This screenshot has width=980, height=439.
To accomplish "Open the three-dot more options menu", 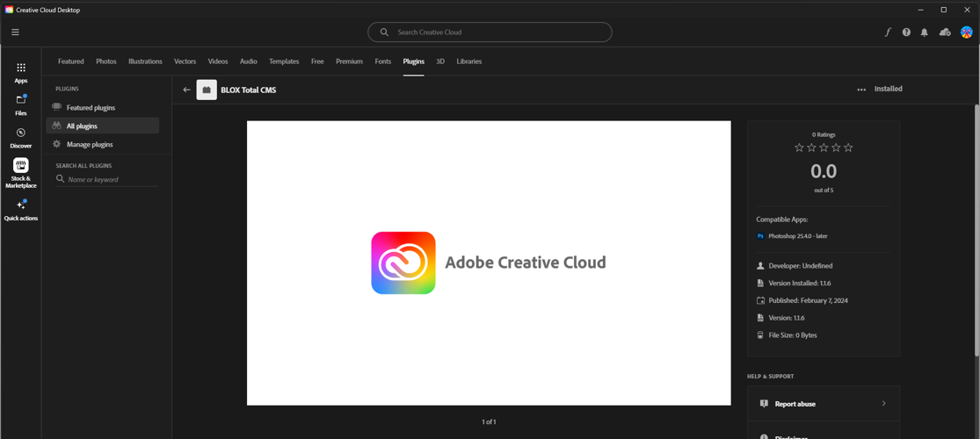I will click(x=861, y=90).
